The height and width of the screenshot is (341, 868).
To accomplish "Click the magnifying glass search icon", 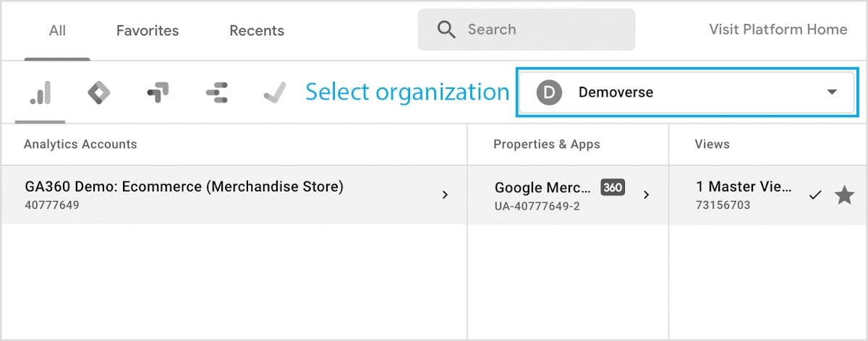I will pyautogui.click(x=447, y=30).
